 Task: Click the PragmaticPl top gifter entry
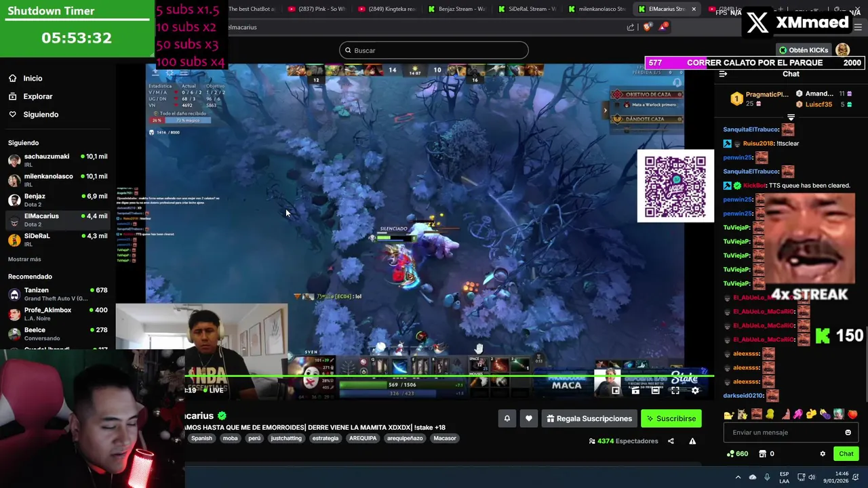point(760,99)
